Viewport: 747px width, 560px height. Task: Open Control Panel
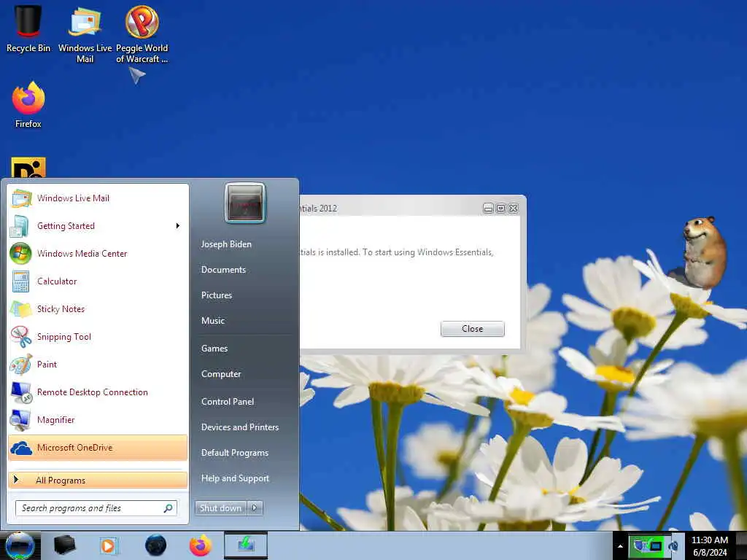pyautogui.click(x=228, y=402)
